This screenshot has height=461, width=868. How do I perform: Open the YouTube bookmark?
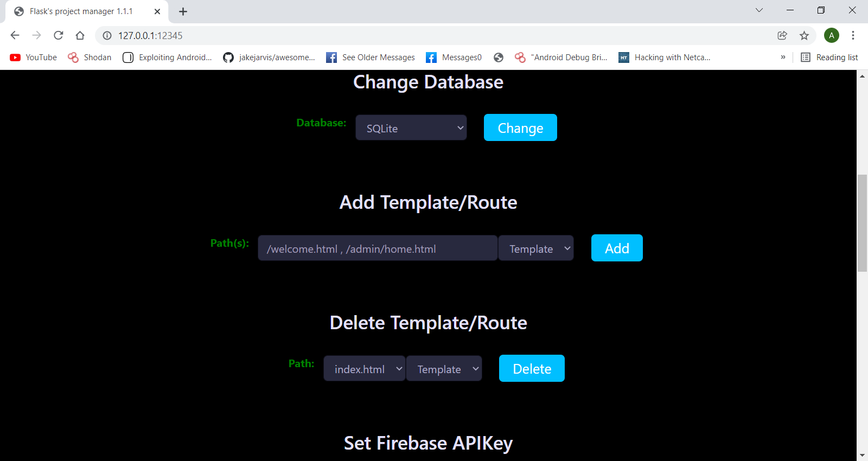(x=34, y=57)
